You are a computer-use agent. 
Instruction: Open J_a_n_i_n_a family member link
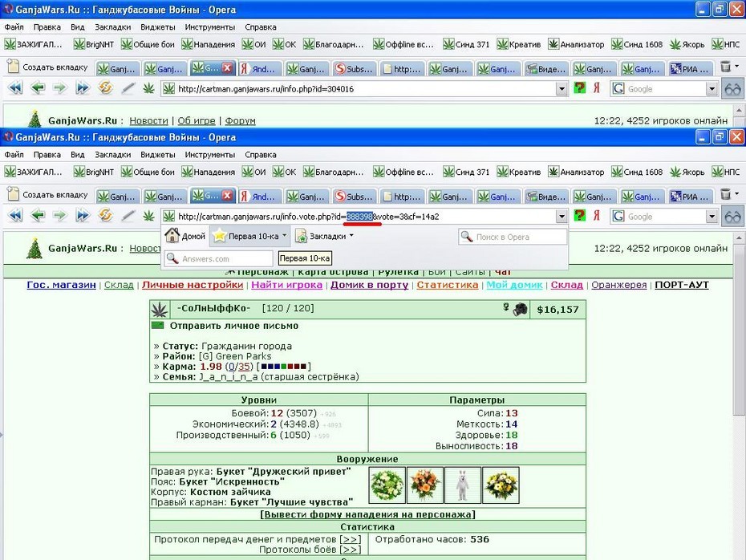[229, 377]
